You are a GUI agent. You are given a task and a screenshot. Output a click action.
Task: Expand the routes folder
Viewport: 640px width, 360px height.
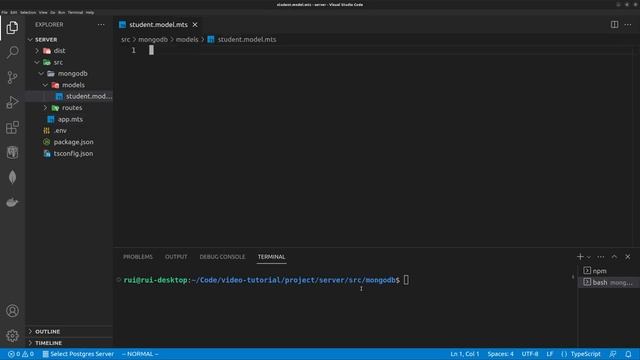click(x=72, y=108)
